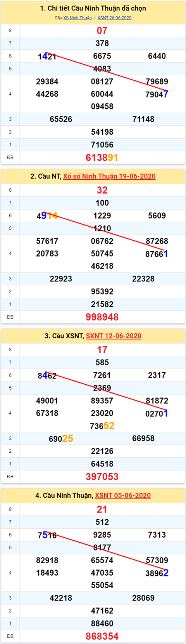Click the number 5609
The height and width of the screenshot is (644, 186).
(x=157, y=215)
